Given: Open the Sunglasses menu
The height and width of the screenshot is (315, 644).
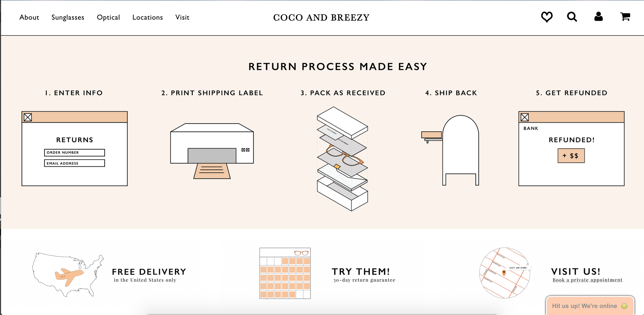Looking at the screenshot, I should tap(68, 17).
